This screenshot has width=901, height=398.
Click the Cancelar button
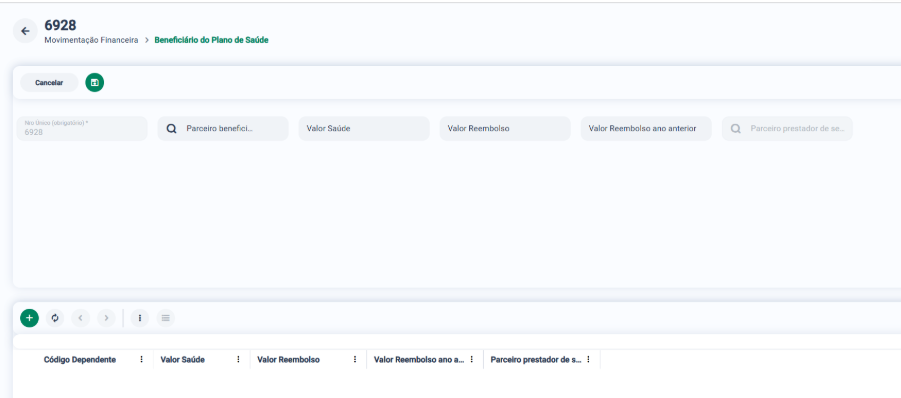tap(49, 83)
